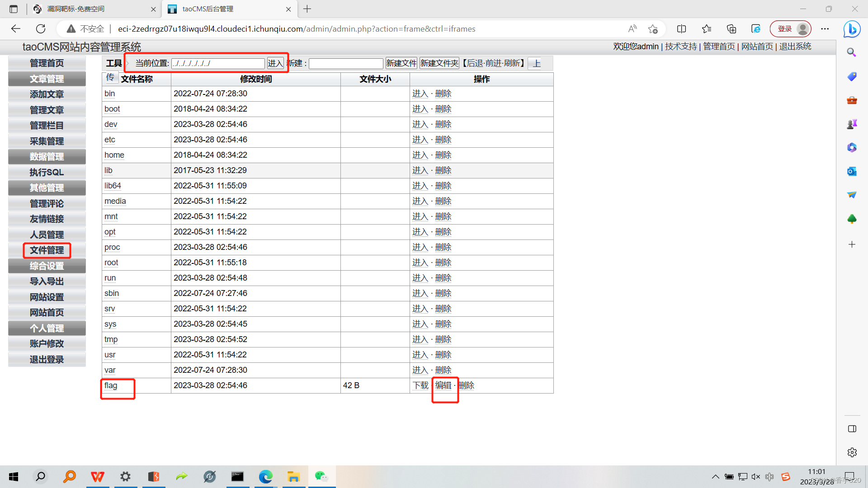This screenshot has height=488, width=868.
Task: Click the browser back arrow
Action: pos(16,28)
